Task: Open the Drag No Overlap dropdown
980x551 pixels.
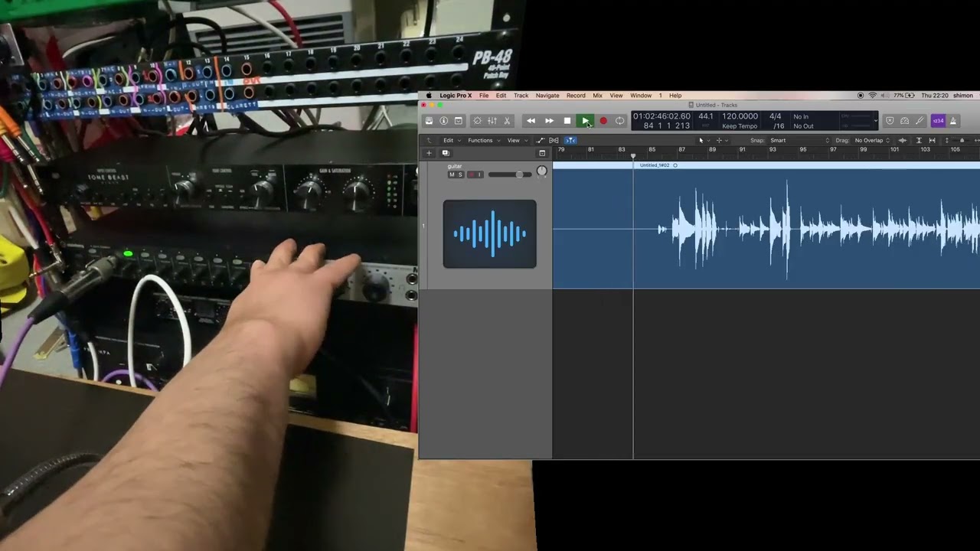Action: tap(872, 140)
